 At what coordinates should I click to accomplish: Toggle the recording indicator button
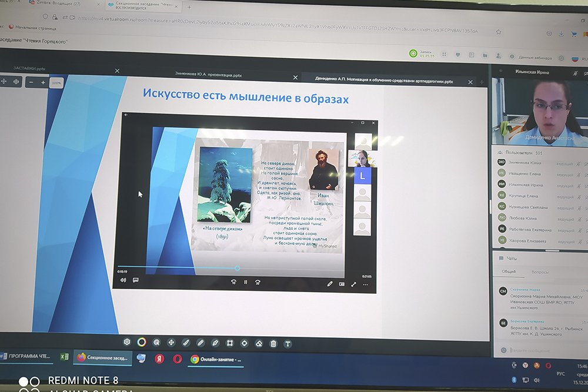(413, 53)
